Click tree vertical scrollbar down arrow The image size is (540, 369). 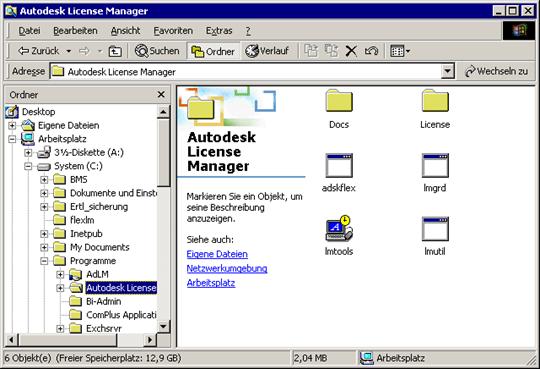pos(163,326)
